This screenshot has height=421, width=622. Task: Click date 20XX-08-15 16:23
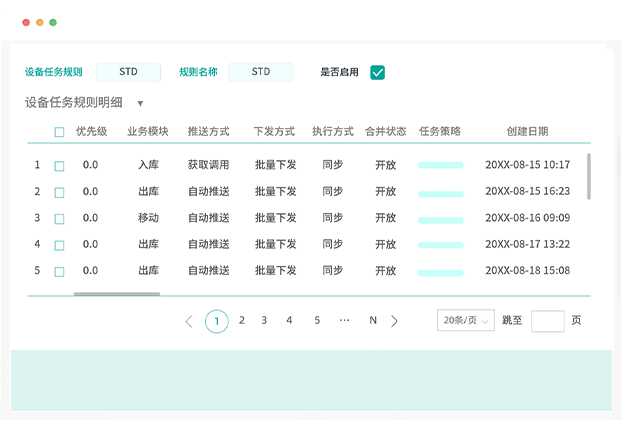pos(528,191)
